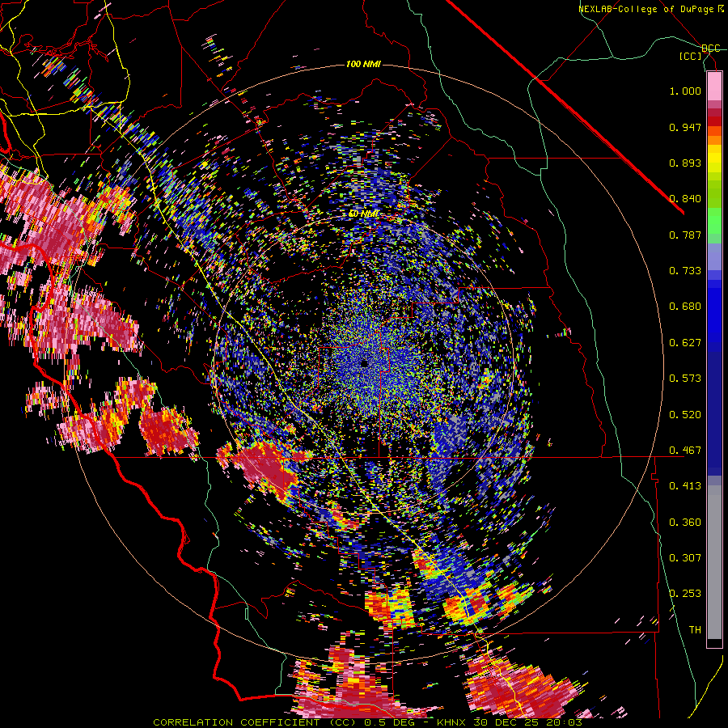The width and height of the screenshot is (728, 728).
Task: Pick the light pink top legend color
Action: [714, 86]
